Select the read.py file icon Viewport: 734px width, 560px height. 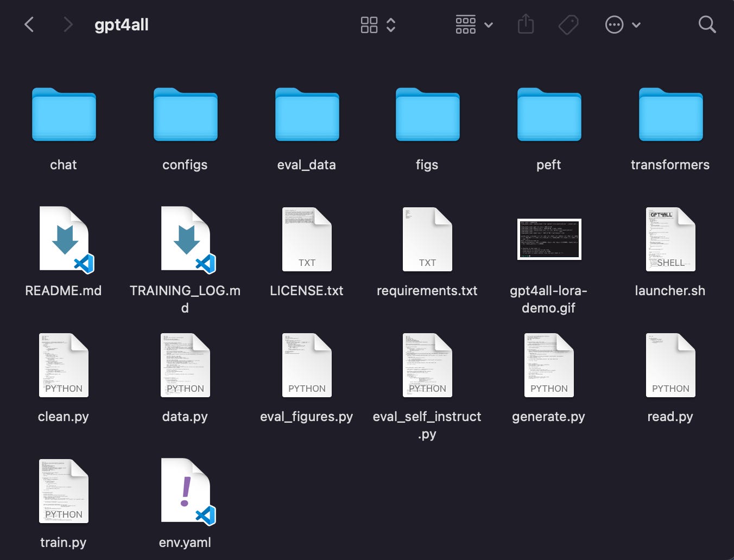670,365
